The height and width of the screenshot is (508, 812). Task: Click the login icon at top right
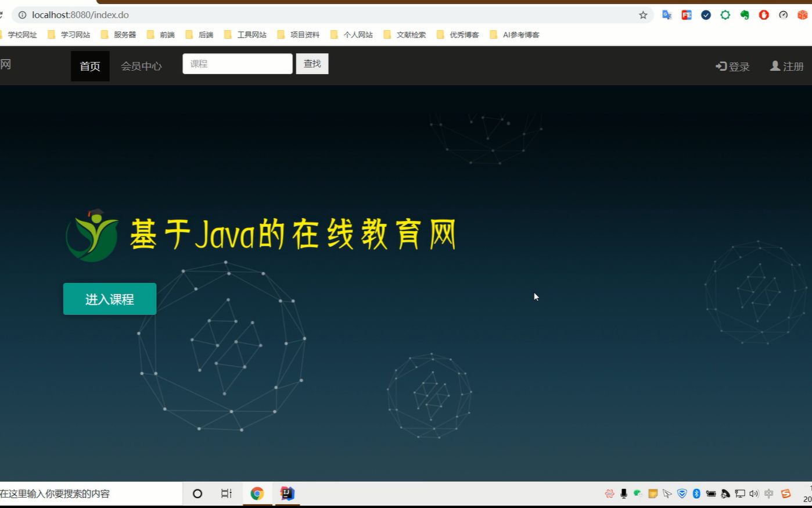pos(720,66)
